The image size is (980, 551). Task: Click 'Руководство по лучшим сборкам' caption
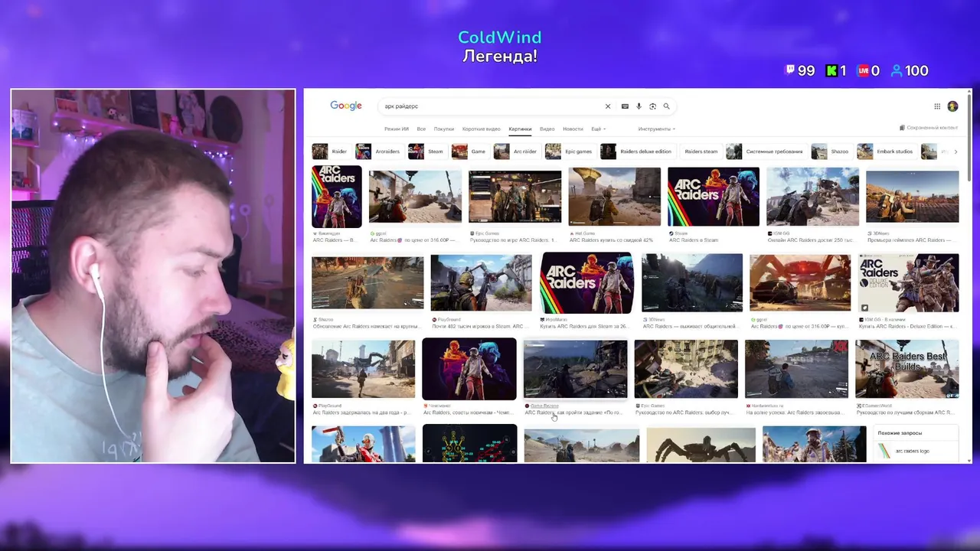(904, 412)
